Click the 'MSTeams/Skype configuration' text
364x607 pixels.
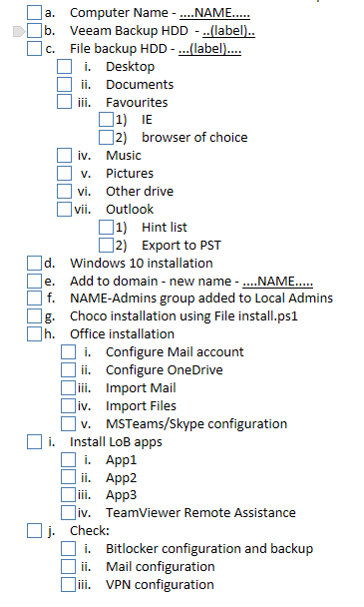click(196, 424)
